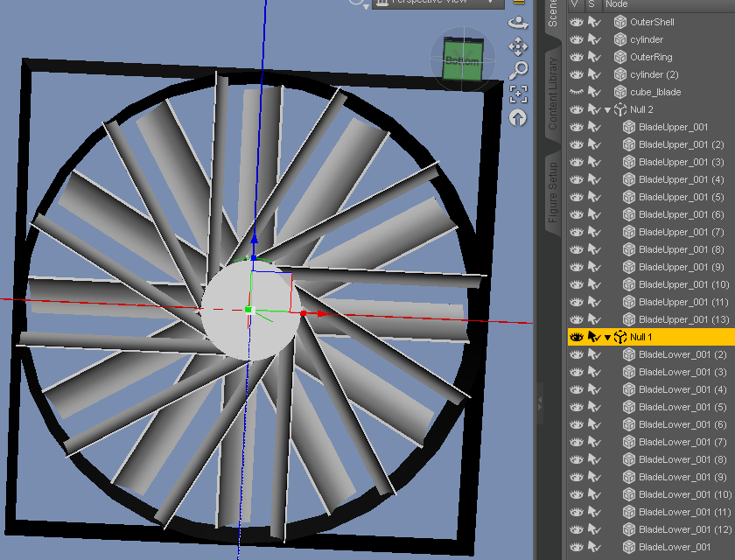This screenshot has height=560, width=735.
Task: Click the Null 1 node icon
Action: click(620, 337)
